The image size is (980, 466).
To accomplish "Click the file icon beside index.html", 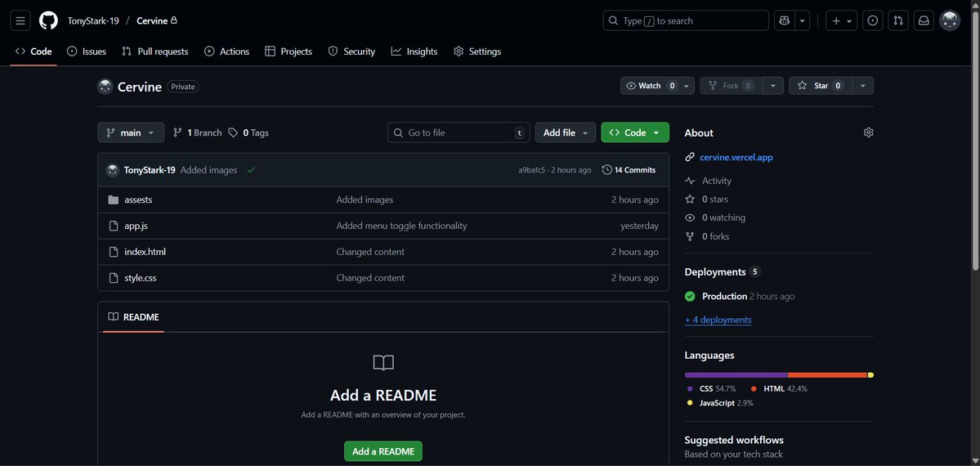I will click(x=113, y=252).
